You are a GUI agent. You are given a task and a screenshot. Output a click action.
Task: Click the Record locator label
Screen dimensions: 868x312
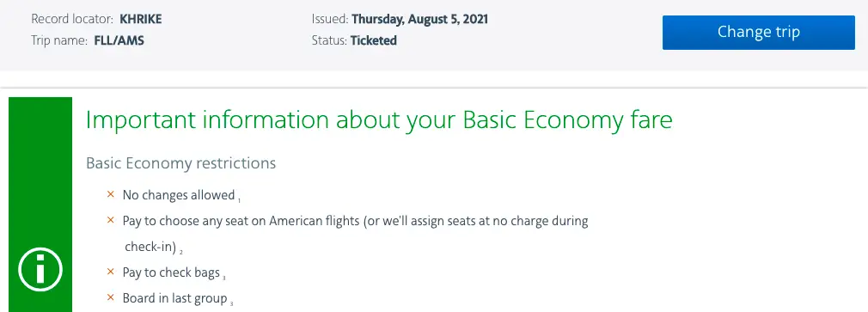click(x=72, y=20)
